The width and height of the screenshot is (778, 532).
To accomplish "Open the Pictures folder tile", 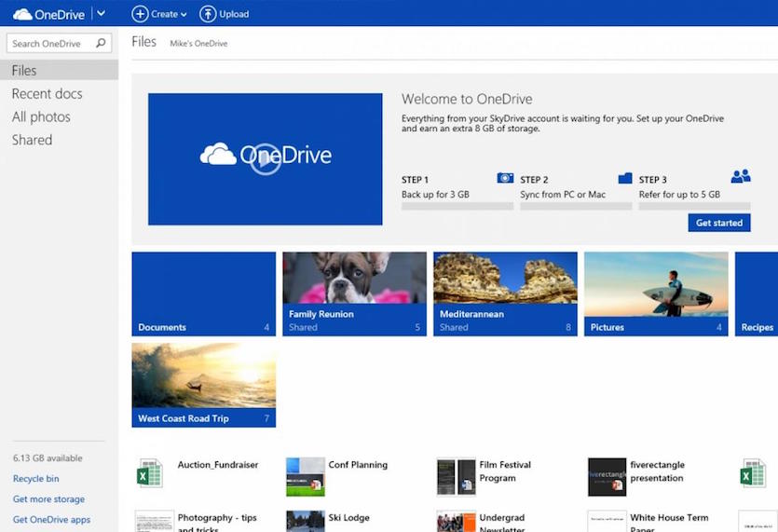I will tap(657, 293).
